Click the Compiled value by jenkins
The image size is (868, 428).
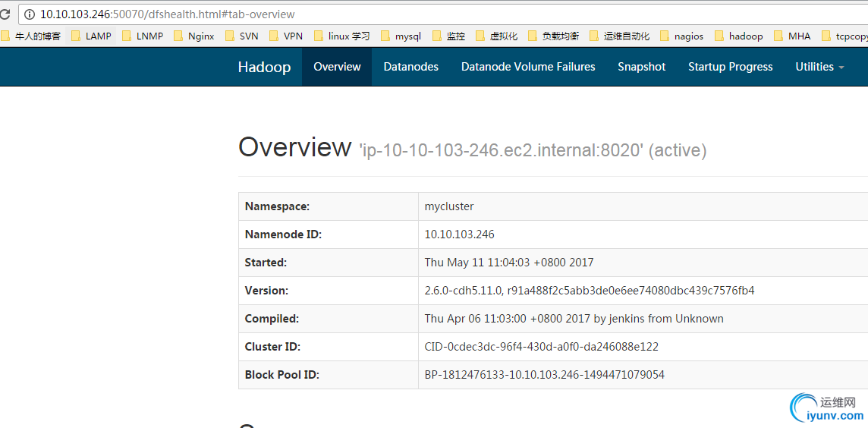point(574,319)
